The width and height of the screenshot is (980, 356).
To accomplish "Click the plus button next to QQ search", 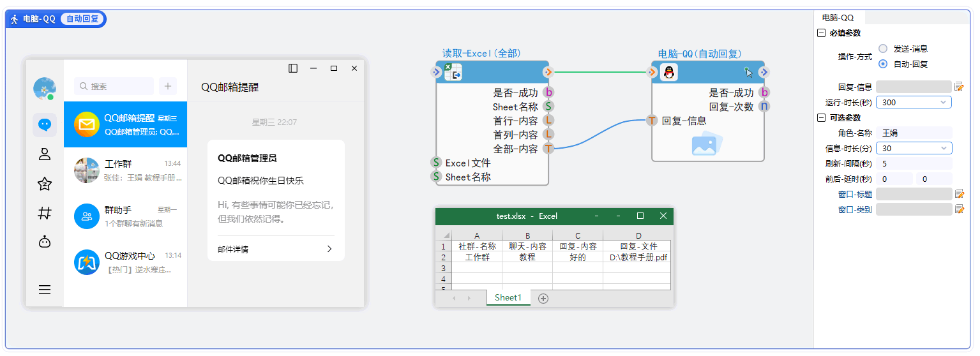I will (x=168, y=86).
